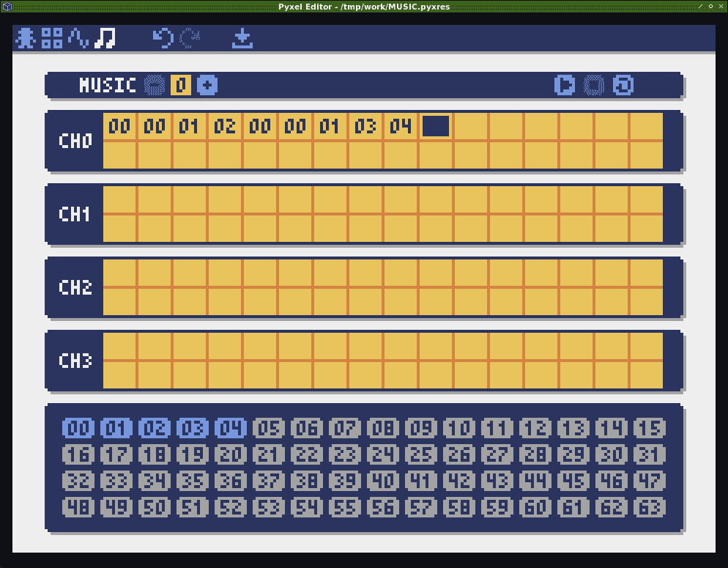Open the Tilemap editor tab
728x568 pixels.
(52, 38)
